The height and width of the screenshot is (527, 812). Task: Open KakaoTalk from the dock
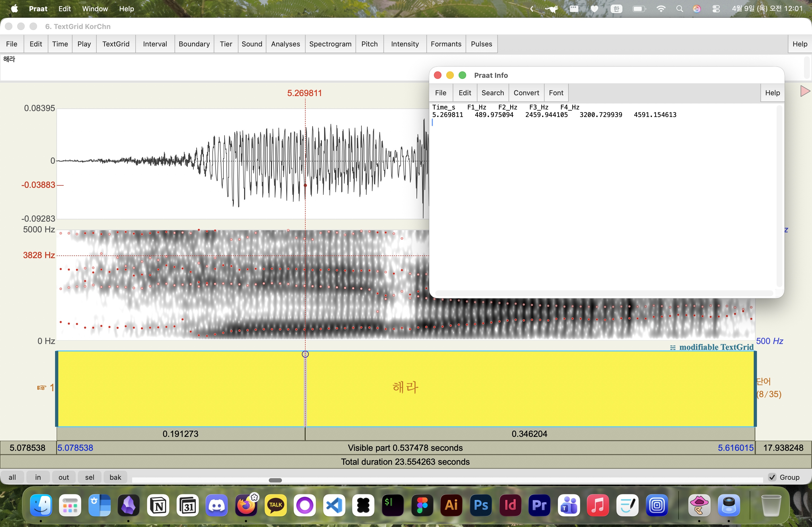[x=275, y=505]
